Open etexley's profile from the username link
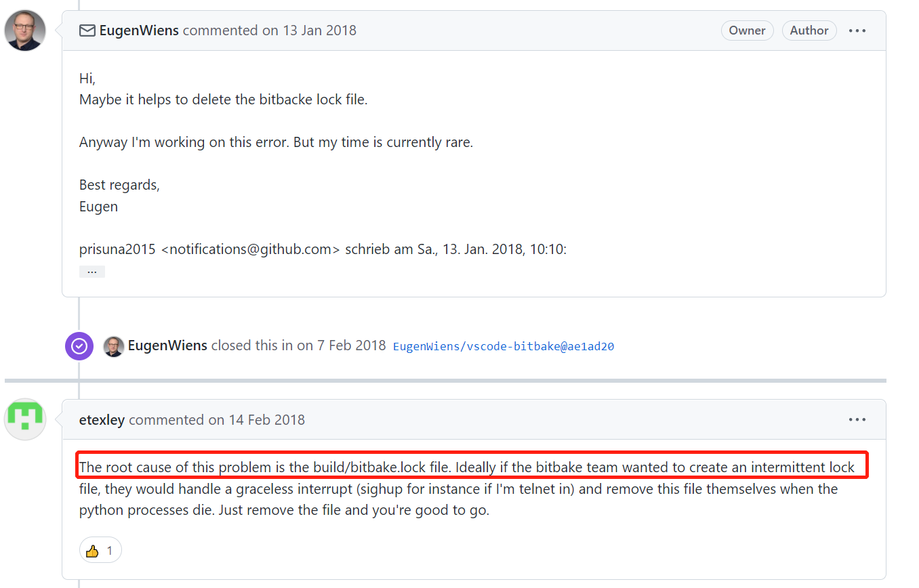919x588 pixels. pos(102,419)
